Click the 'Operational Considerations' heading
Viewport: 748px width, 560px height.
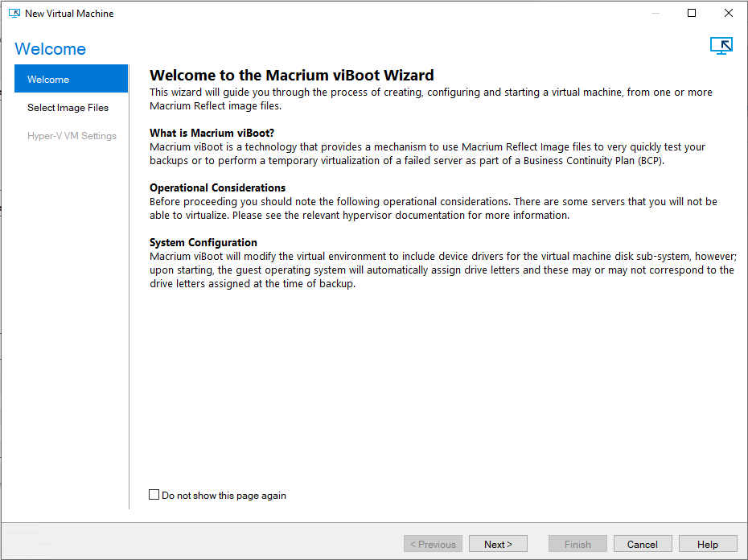pyautogui.click(x=217, y=187)
